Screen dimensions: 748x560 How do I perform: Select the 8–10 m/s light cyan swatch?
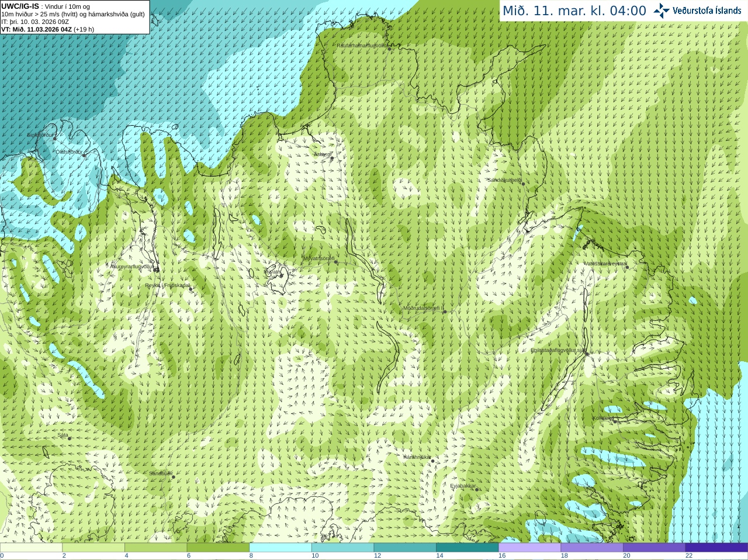pyautogui.click(x=280, y=548)
